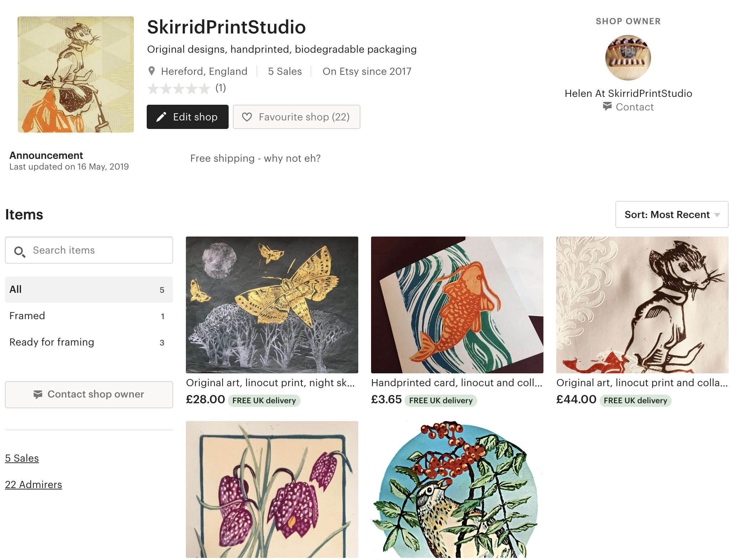Screen dimensions: 740x560
Task: Select the Framed category
Action: (x=89, y=316)
